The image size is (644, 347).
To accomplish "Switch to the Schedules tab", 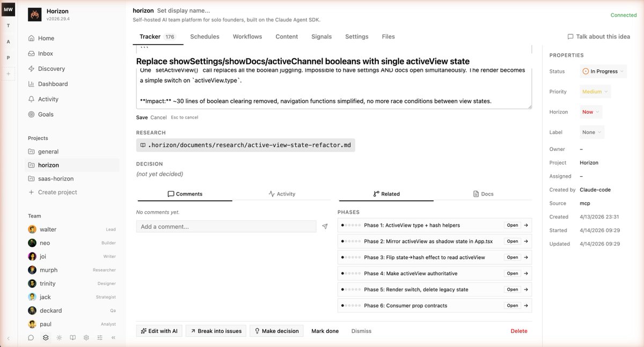I will click(x=204, y=37).
